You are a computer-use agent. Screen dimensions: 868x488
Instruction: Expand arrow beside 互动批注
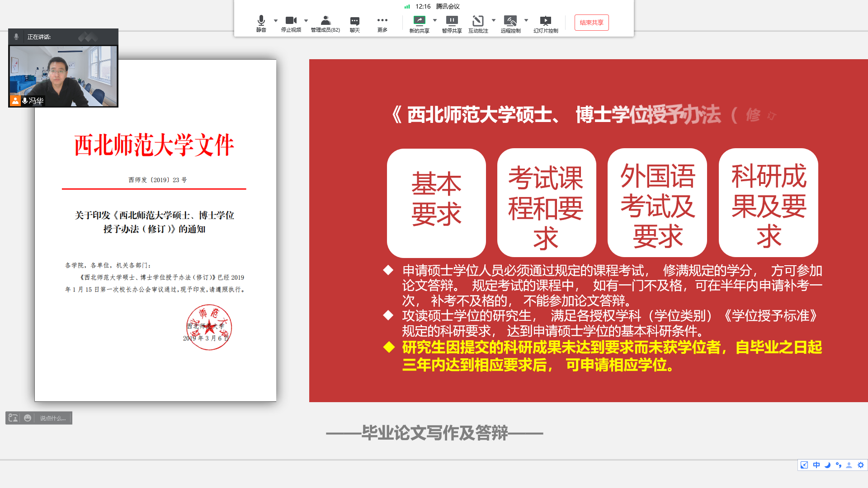(494, 20)
